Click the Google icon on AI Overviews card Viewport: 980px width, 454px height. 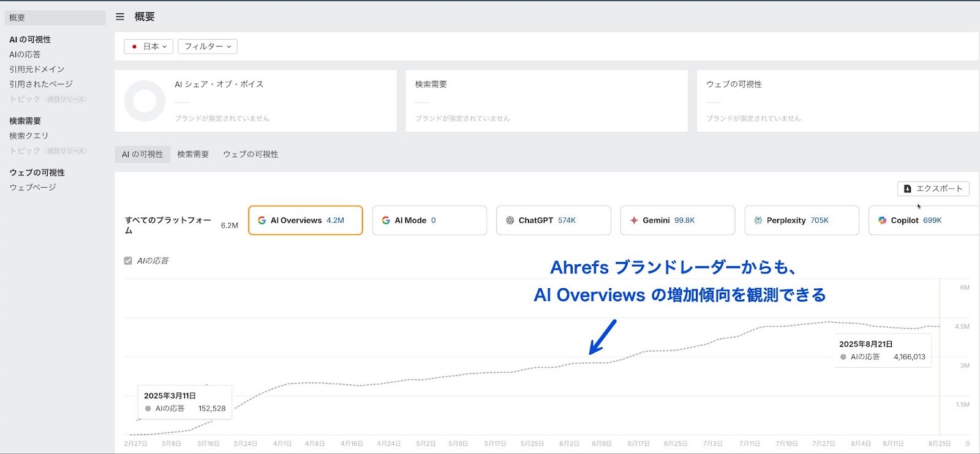[262, 220]
